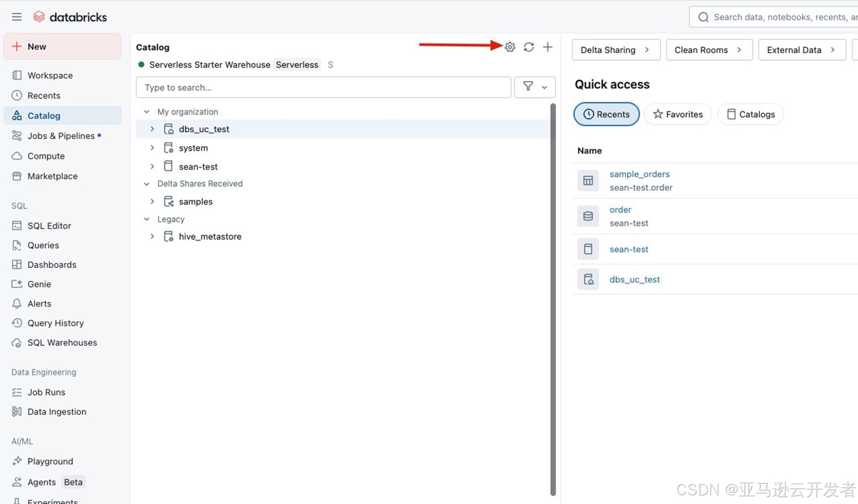Select Catalog in the sidebar
Viewport: 858px width, 504px height.
[62, 116]
